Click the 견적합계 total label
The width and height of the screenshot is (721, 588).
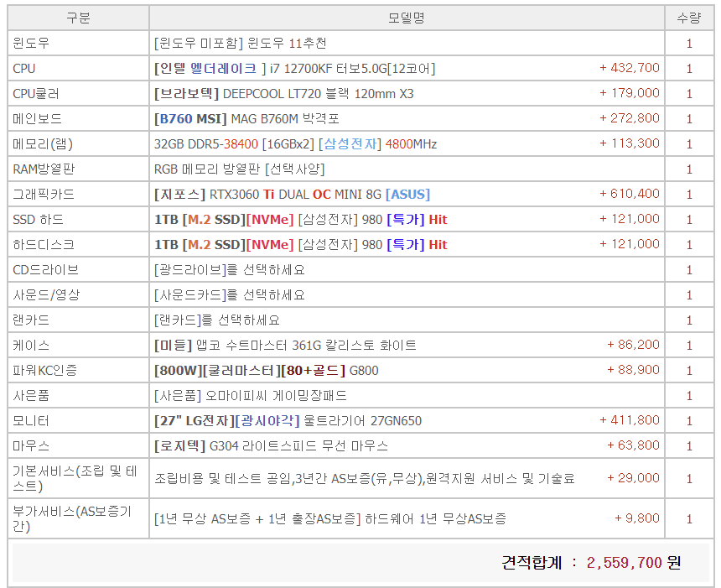point(532,562)
